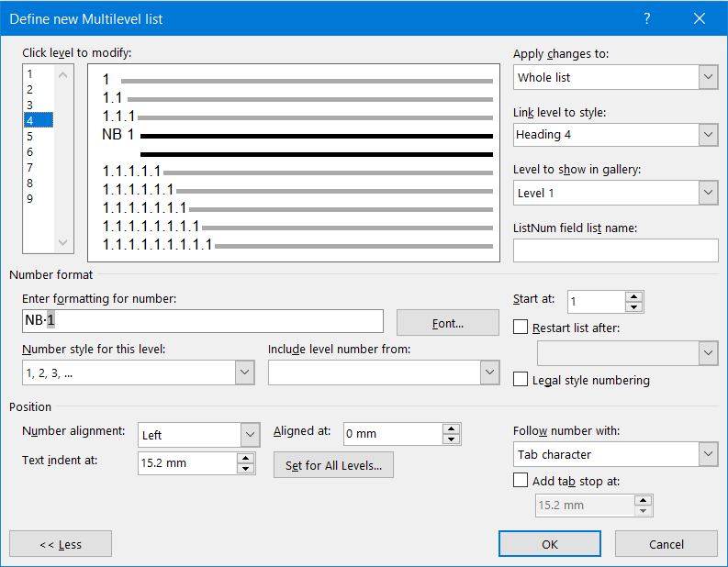Confirm with the OK button
Screen dimensions: 728x567
(x=550, y=544)
